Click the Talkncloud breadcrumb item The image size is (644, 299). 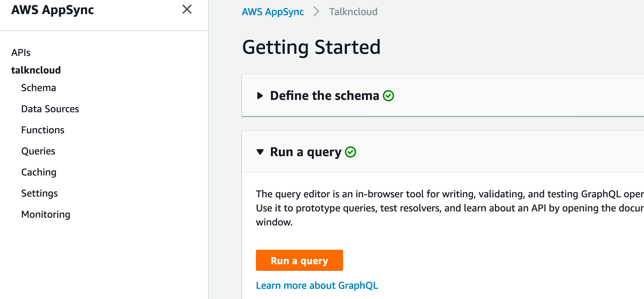[x=353, y=12]
